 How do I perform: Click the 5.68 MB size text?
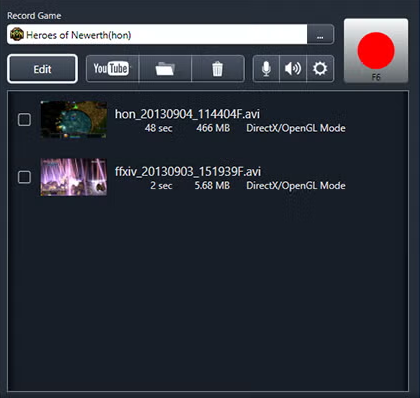[212, 186]
